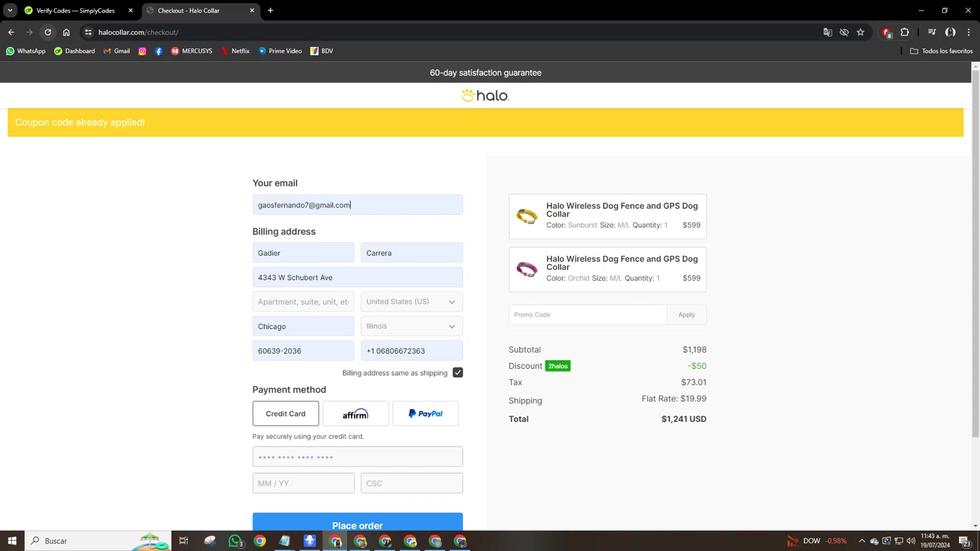Bookmark this page with star icon

click(x=860, y=32)
